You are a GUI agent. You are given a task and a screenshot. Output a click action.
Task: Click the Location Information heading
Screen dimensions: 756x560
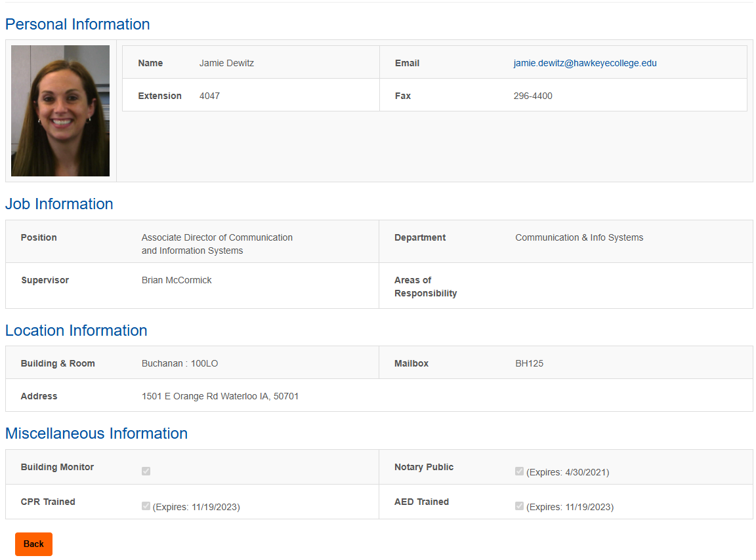(x=76, y=330)
